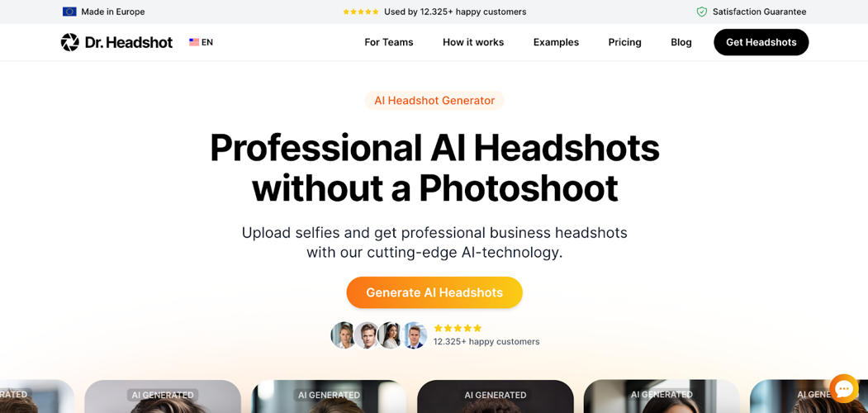Click the US flag language icon
The width and height of the screenshot is (868, 413).
194,42
